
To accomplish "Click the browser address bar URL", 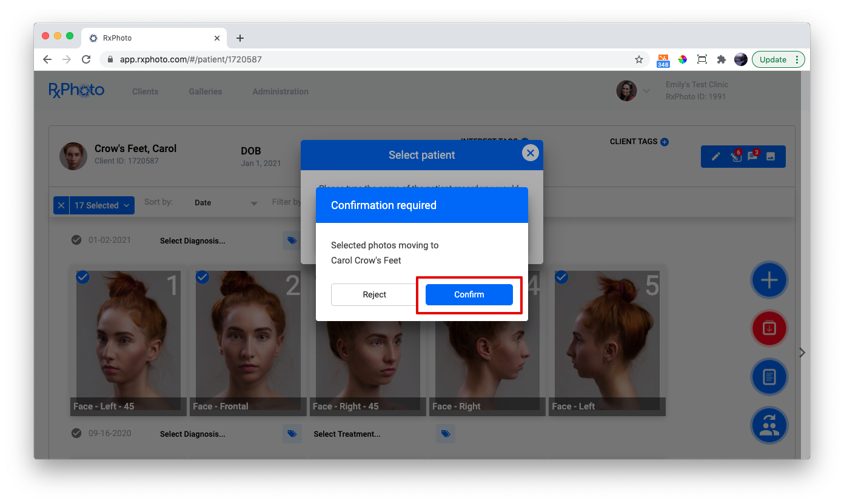I will [190, 59].
